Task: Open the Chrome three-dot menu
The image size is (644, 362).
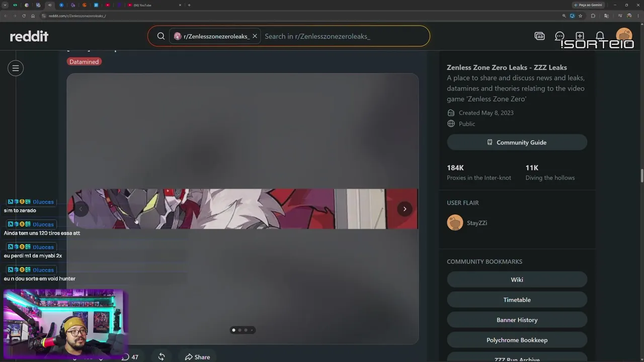Action: click(637, 16)
